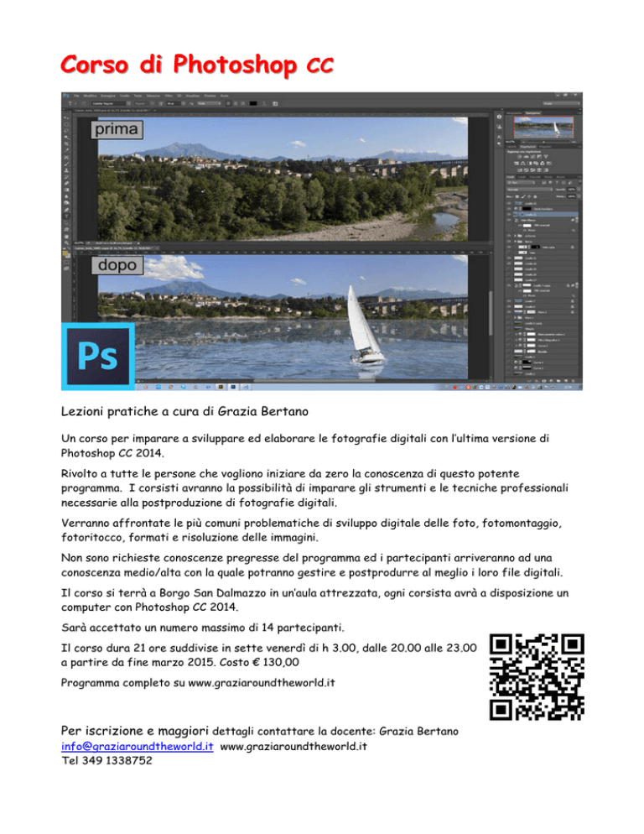Select the Move tool in Photoshop toolbar
Screen dimensions: 644x834
[x=66, y=118]
